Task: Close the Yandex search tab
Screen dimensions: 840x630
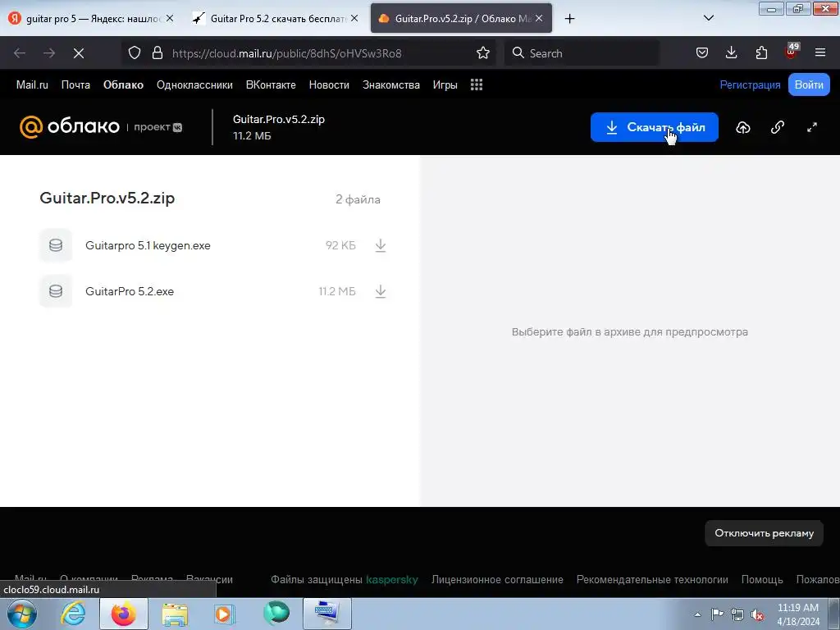Action: pos(170,18)
